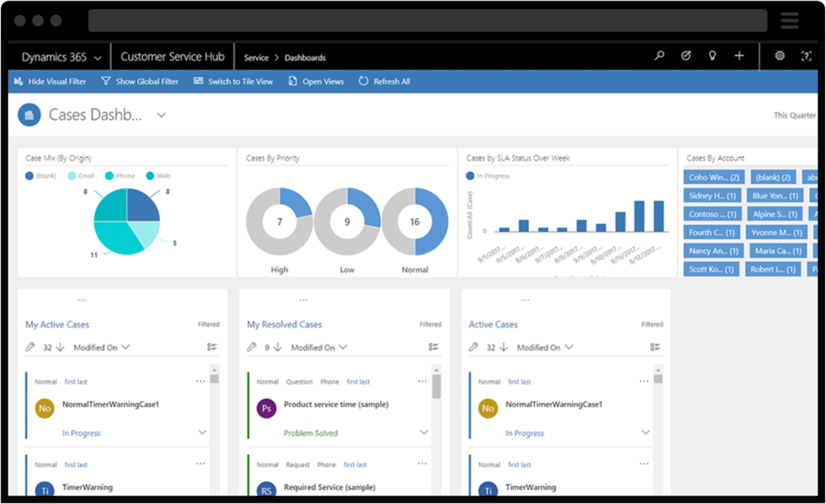Open more options for NormalTimerWarningCase1 in My Active Cases
The height and width of the screenshot is (504, 826).
(200, 381)
